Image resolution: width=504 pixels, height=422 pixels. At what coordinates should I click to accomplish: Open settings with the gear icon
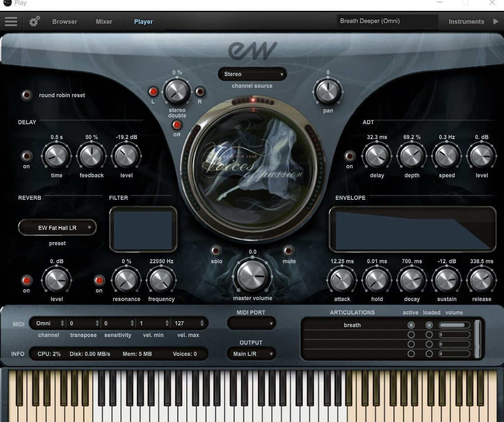[34, 22]
